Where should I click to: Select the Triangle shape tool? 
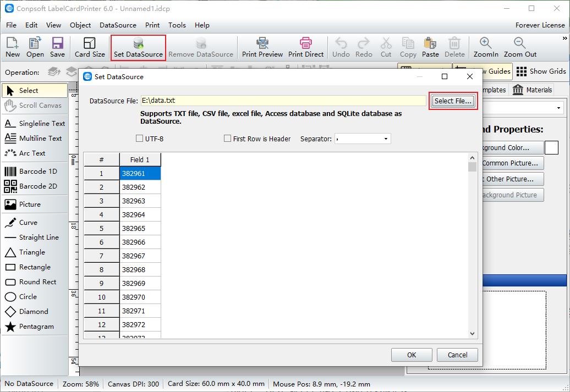(35, 252)
